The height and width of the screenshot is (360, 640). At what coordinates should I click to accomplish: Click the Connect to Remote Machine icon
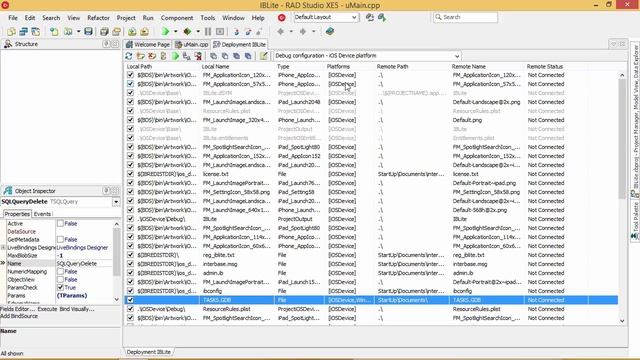187,56
